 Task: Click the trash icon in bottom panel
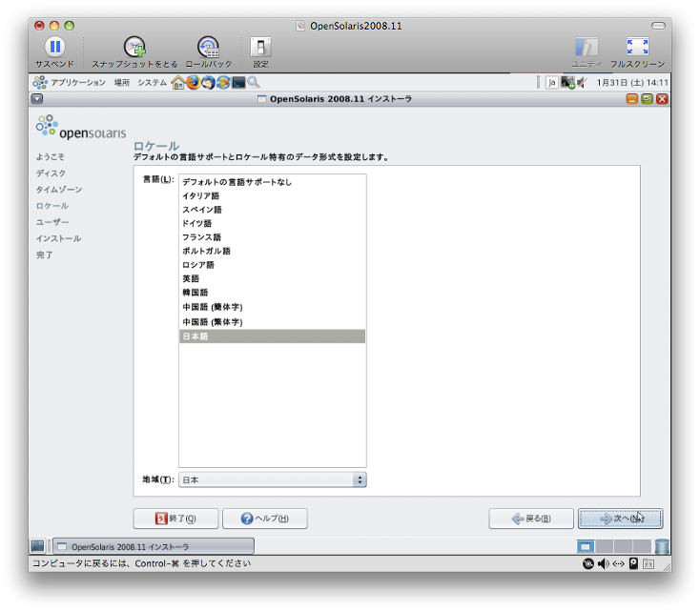[x=662, y=546]
